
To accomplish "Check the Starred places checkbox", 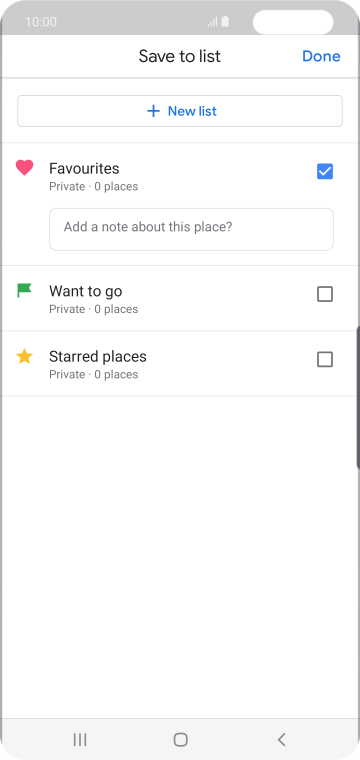I will [x=325, y=359].
